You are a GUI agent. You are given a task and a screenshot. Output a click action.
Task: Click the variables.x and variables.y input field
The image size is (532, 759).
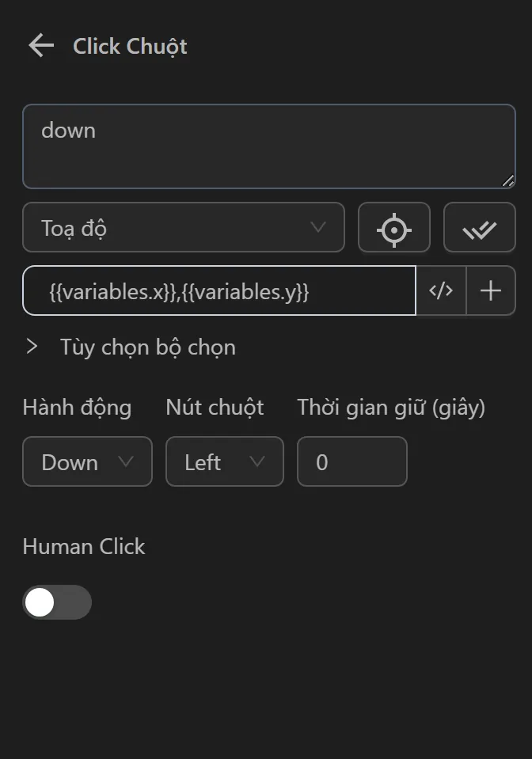pyautogui.click(x=218, y=290)
